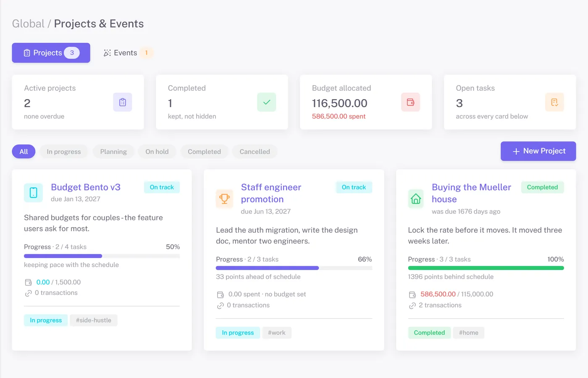Click the 116,500.00 budget allocated value
The height and width of the screenshot is (378, 588).
pyautogui.click(x=339, y=103)
